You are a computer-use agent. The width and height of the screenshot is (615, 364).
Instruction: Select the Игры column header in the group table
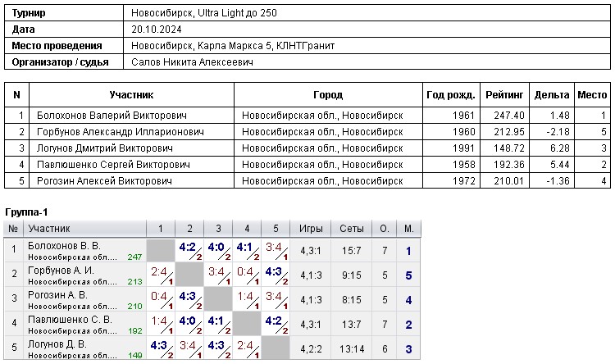coord(311,229)
